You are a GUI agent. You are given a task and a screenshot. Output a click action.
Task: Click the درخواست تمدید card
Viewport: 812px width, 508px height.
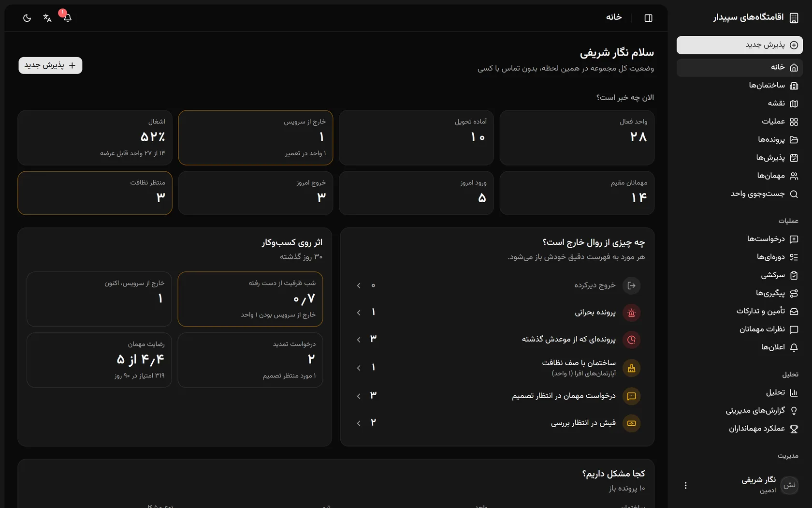[250, 360]
